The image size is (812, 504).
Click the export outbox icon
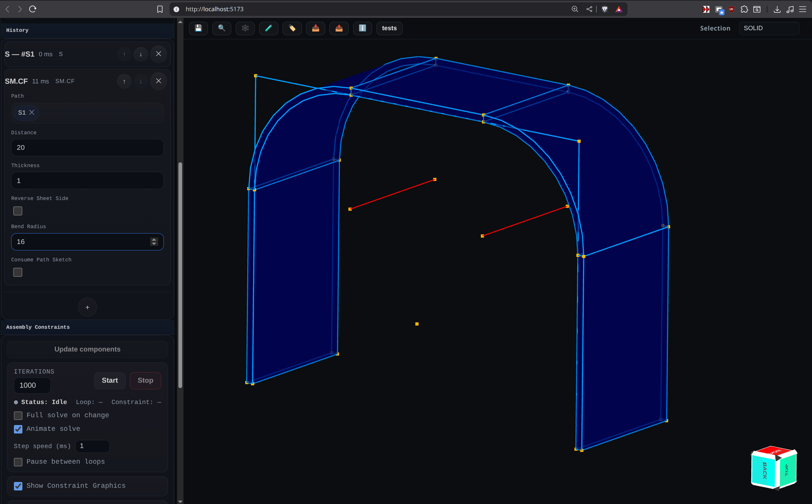(x=339, y=28)
